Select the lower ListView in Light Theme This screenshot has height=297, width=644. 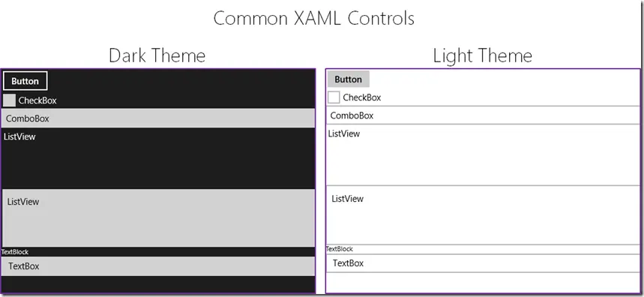click(483, 214)
